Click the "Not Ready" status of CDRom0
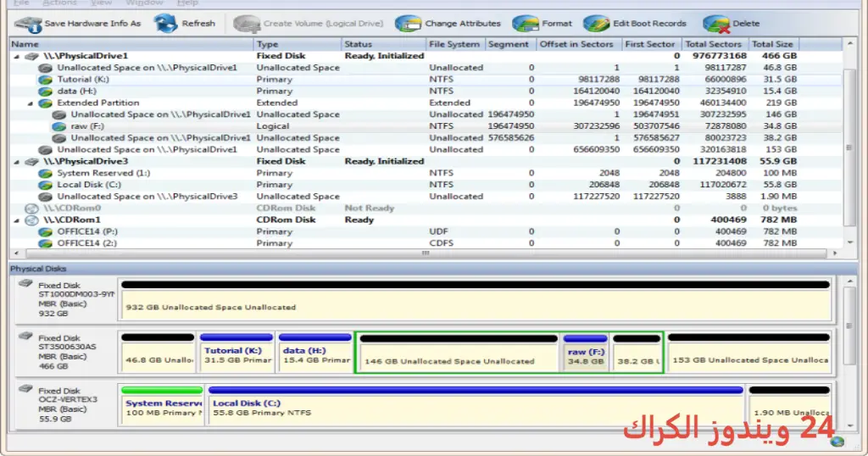The width and height of the screenshot is (868, 456). [370, 209]
